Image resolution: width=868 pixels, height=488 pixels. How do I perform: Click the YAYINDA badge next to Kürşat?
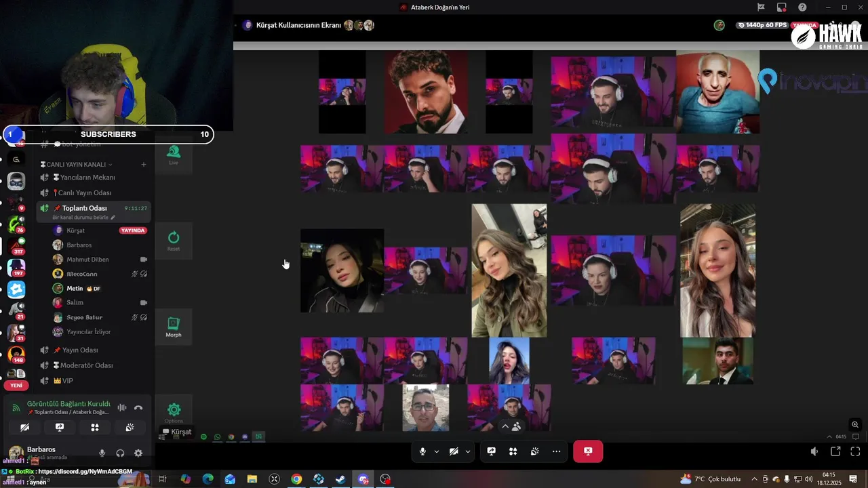pyautogui.click(x=133, y=230)
